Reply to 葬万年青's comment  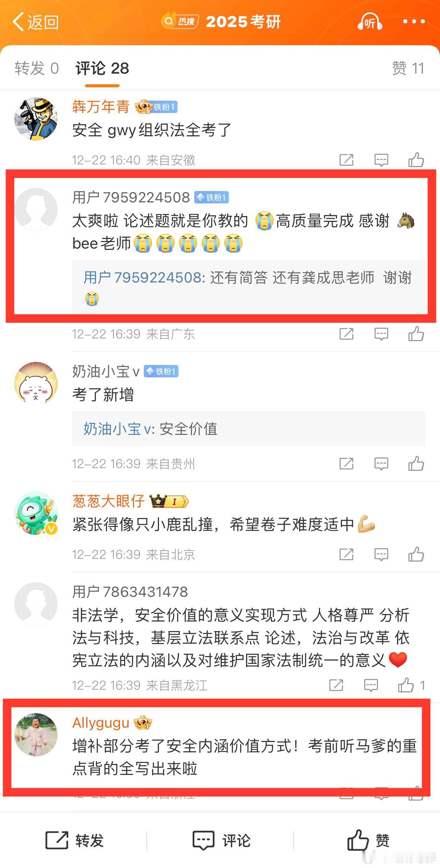coord(381,160)
